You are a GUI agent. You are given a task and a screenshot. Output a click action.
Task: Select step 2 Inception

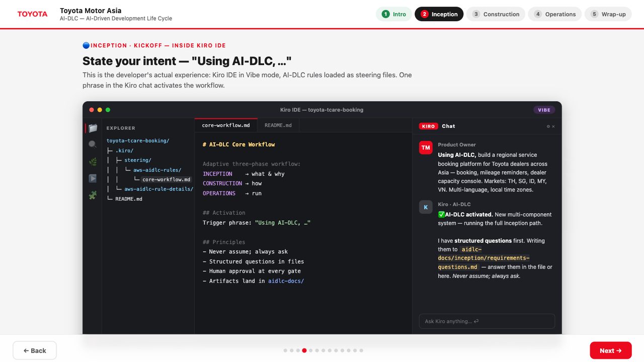point(439,14)
